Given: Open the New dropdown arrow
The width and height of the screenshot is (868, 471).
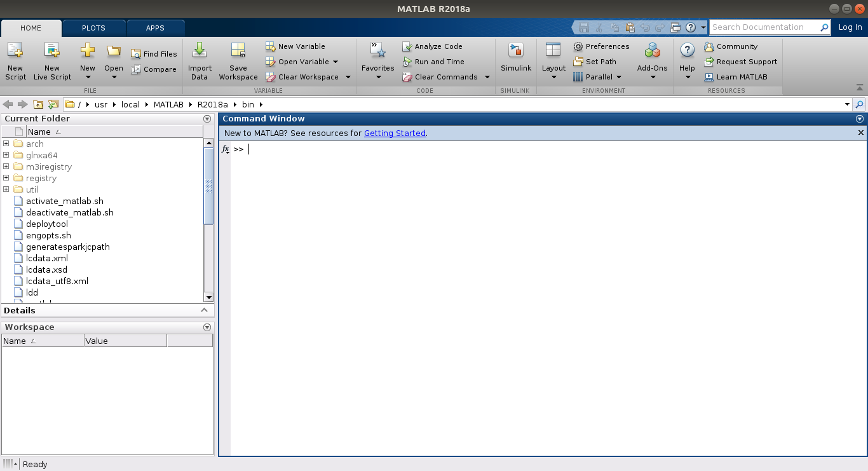Looking at the screenshot, I should pos(88,78).
